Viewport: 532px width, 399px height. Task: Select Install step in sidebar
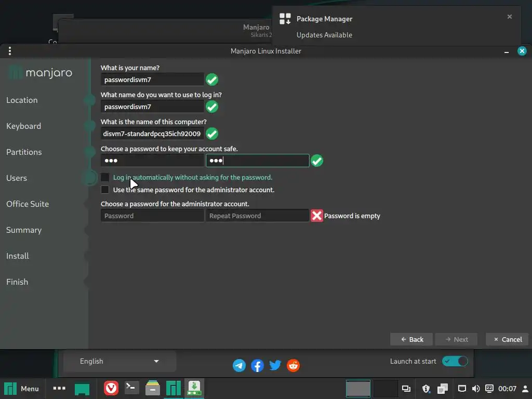point(18,256)
